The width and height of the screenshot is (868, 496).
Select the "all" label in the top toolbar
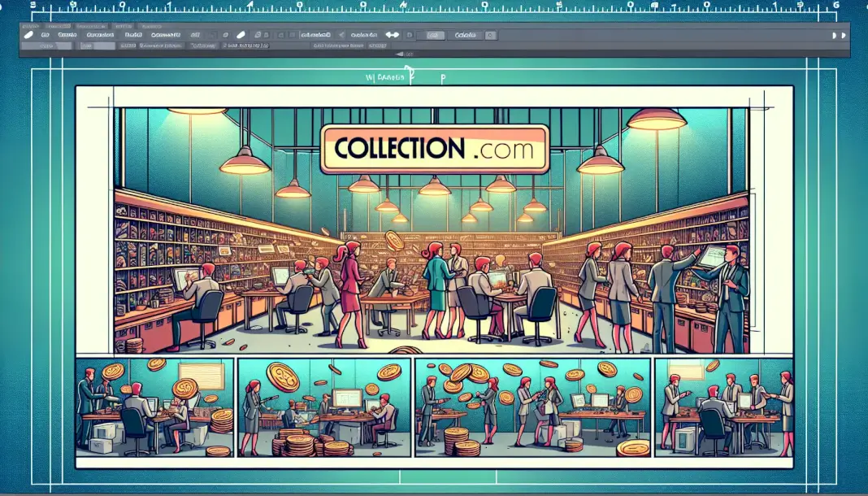(x=195, y=36)
